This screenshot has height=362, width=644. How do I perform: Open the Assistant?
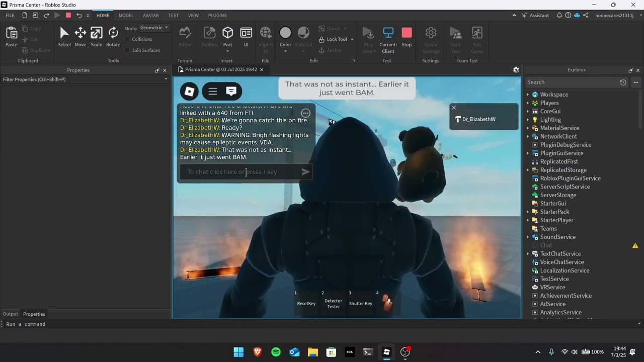click(535, 15)
